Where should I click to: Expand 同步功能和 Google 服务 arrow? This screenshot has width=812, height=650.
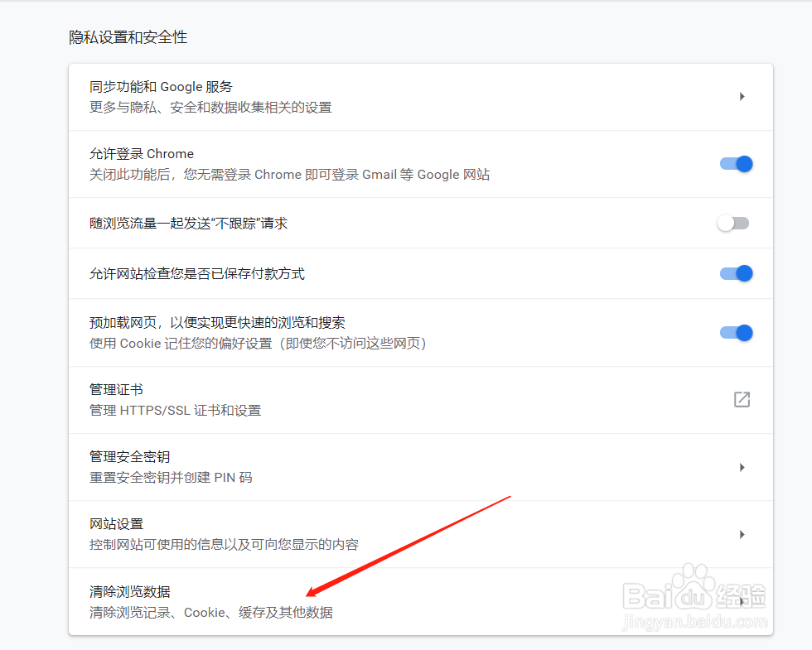coord(742,96)
